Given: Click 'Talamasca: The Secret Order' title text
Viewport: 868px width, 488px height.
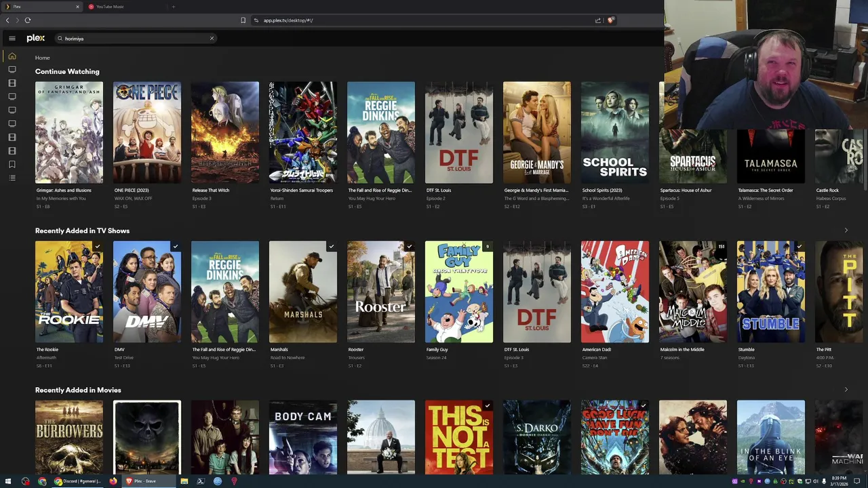Looking at the screenshot, I should click(765, 190).
